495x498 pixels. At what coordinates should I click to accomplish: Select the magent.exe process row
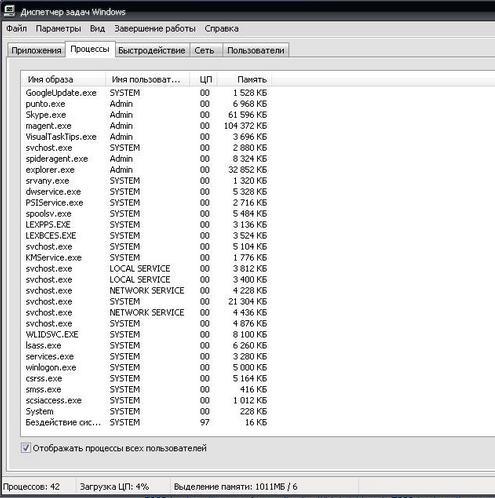point(147,126)
